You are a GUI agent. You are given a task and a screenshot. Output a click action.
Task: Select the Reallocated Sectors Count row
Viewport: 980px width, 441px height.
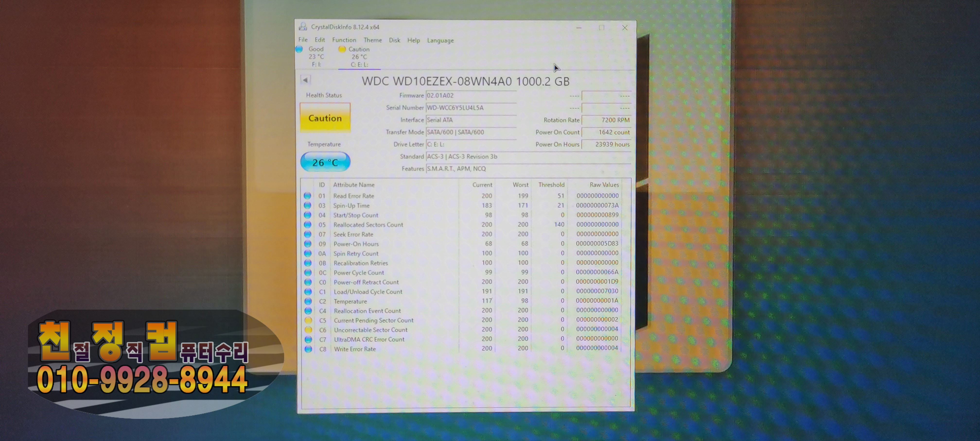(x=368, y=225)
